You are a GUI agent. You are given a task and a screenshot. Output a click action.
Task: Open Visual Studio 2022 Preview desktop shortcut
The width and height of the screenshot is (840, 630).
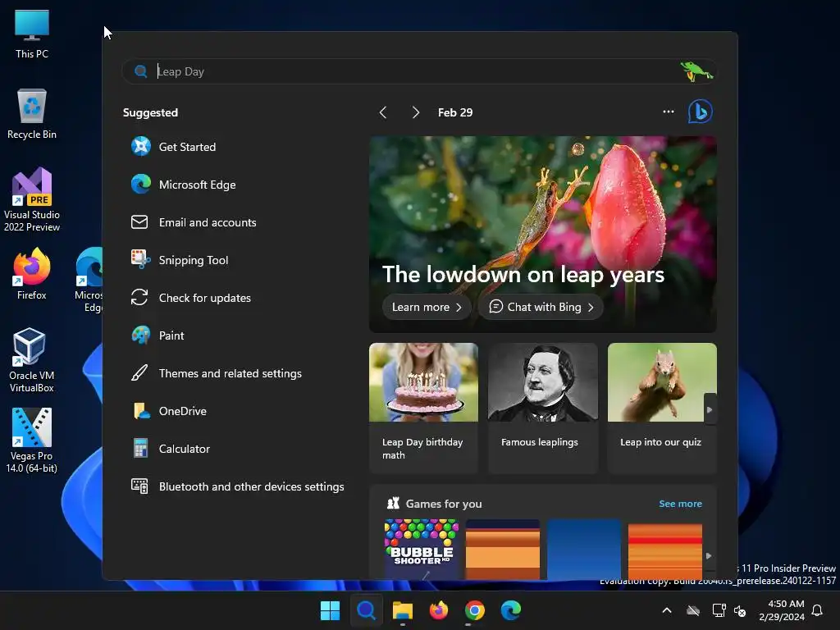click(x=32, y=199)
